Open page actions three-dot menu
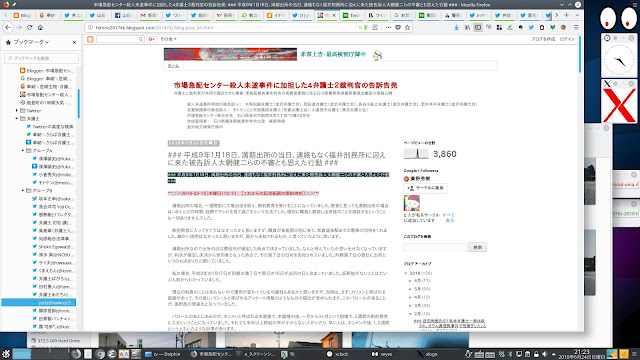Image resolution: width=640 pixels, height=360 pixels. pos(388,27)
